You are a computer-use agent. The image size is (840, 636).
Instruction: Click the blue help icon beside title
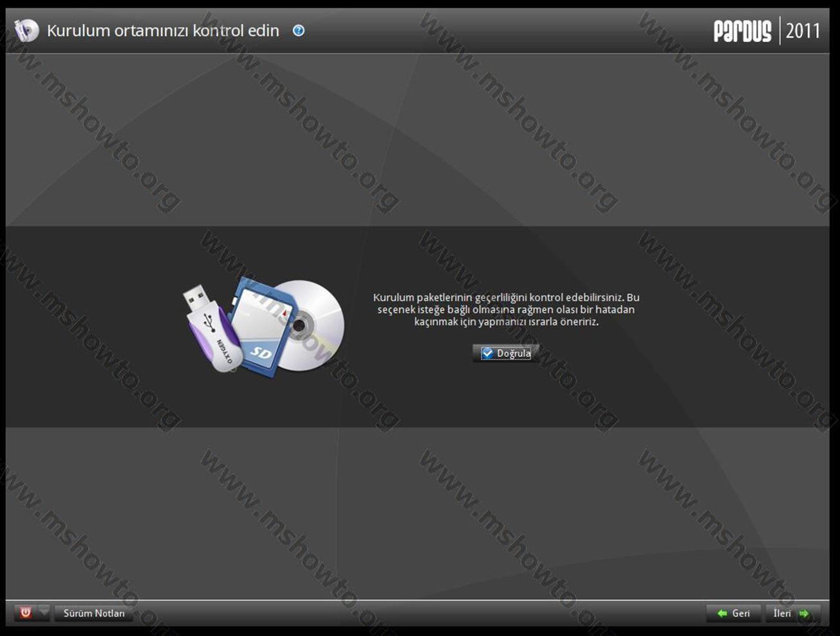coord(299,30)
